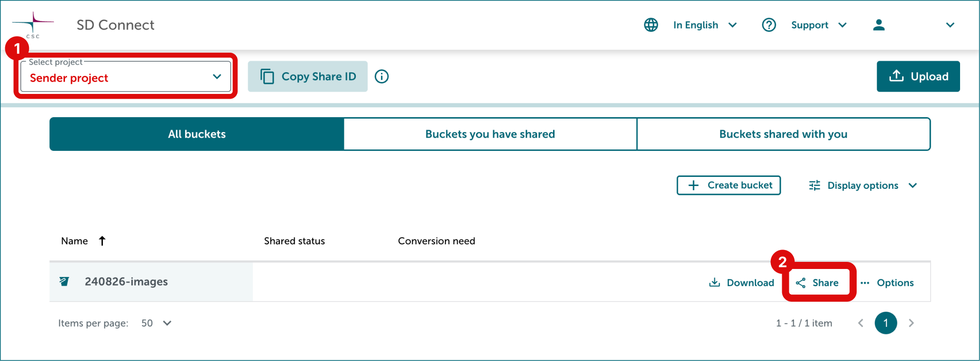Switch to Buckets shared with you tab
Screen dimensions: 980x361
[x=783, y=134]
